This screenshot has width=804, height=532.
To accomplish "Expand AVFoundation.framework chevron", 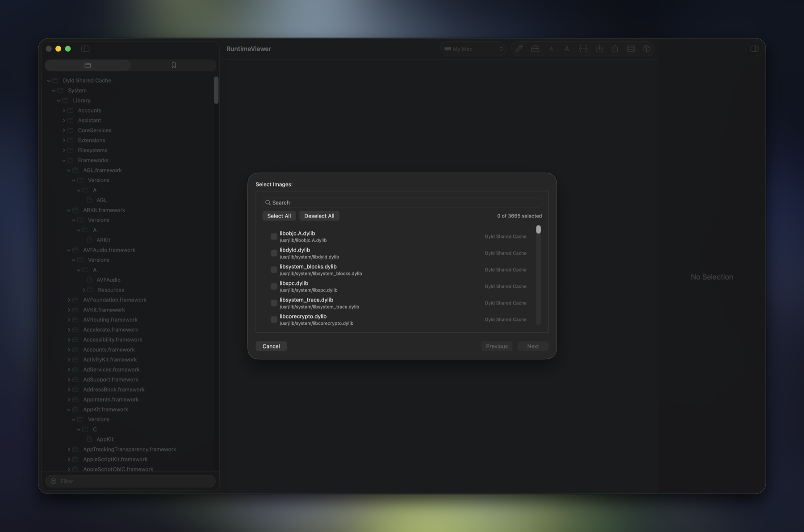I will pos(69,300).
